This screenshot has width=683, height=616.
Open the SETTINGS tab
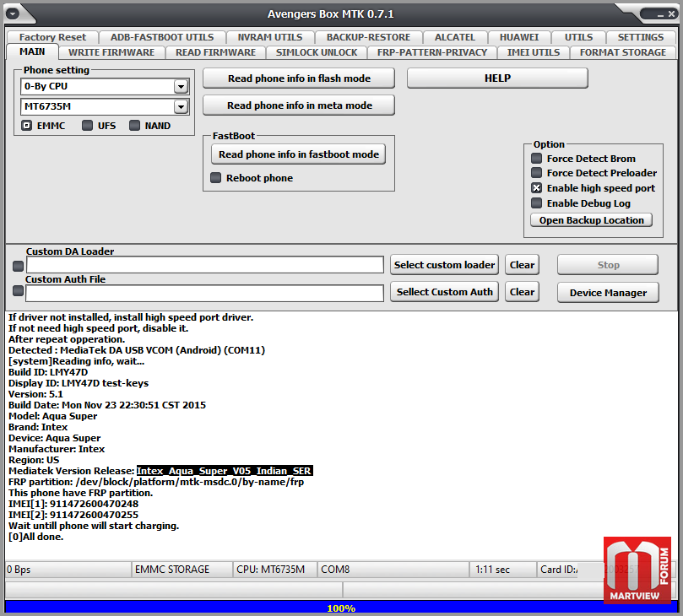pyautogui.click(x=640, y=37)
